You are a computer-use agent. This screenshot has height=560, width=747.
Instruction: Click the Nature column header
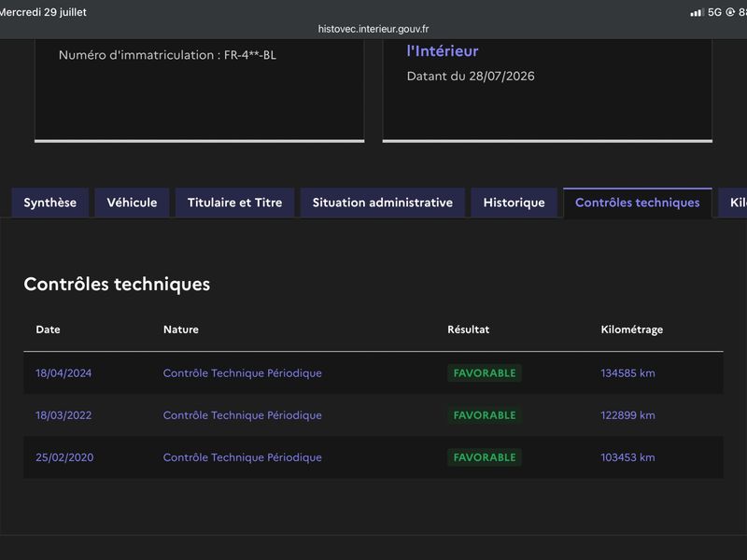[x=181, y=329]
